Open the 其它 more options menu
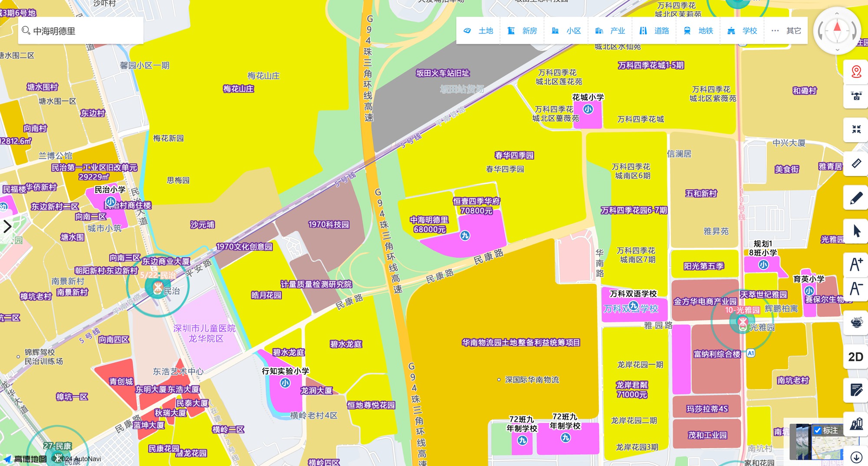 tap(786, 31)
